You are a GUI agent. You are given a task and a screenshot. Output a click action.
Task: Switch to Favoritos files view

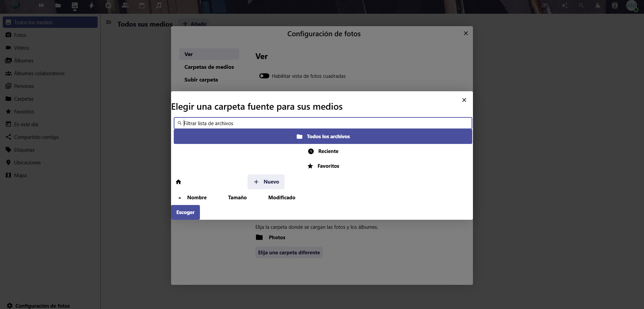(323, 166)
